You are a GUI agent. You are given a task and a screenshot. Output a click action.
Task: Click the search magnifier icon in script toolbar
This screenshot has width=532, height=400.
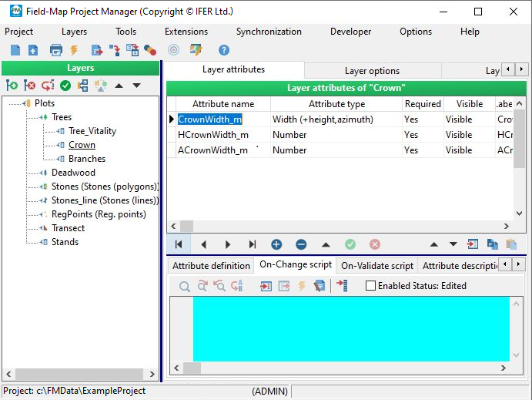185,286
